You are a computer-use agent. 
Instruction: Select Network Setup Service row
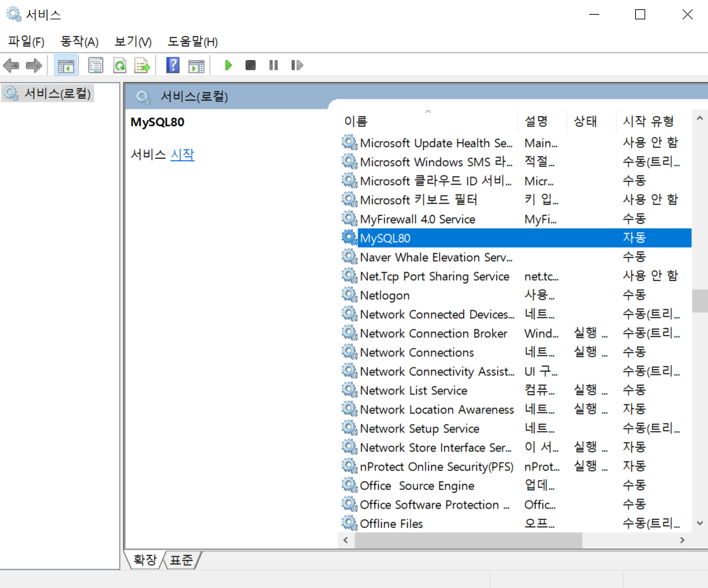click(516, 428)
